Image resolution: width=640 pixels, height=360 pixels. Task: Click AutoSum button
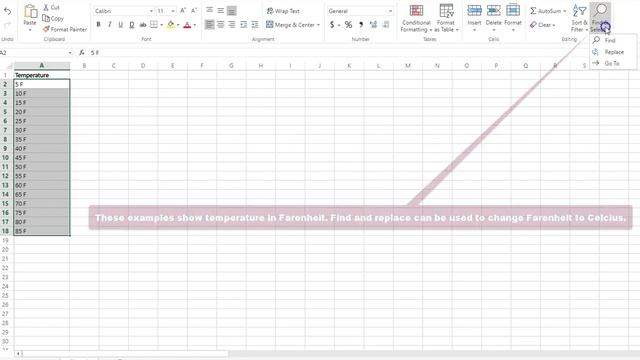pos(546,11)
